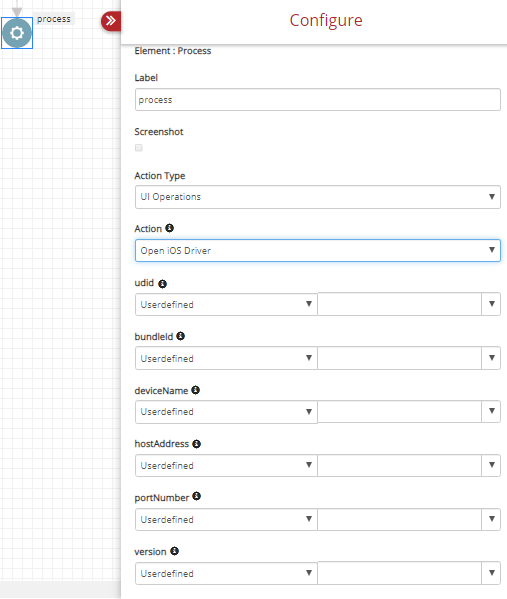507x599 pixels.
Task: Click the portNumber value input field
Action: (x=400, y=519)
